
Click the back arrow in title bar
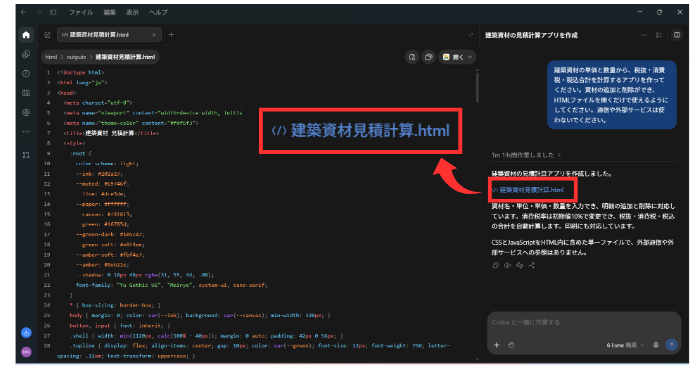(23, 12)
